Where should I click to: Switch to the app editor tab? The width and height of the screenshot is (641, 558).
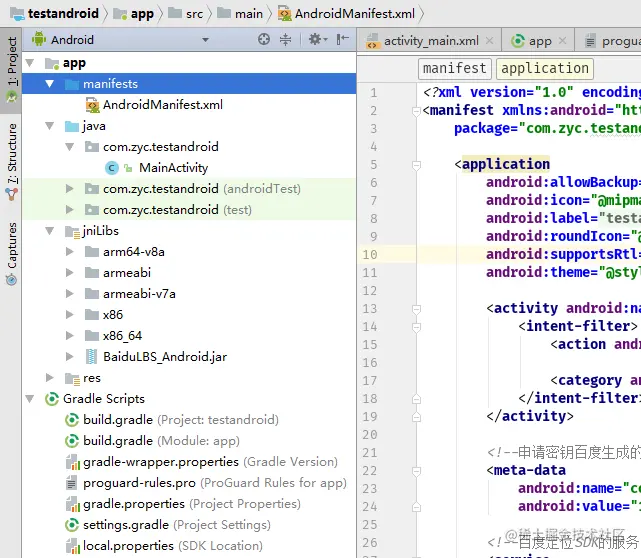point(540,41)
